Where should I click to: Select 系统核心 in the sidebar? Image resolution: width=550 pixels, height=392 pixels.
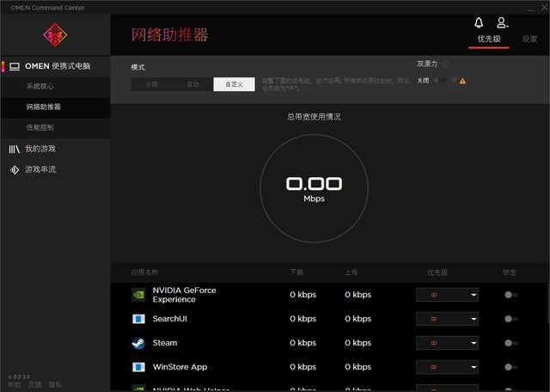point(55,86)
